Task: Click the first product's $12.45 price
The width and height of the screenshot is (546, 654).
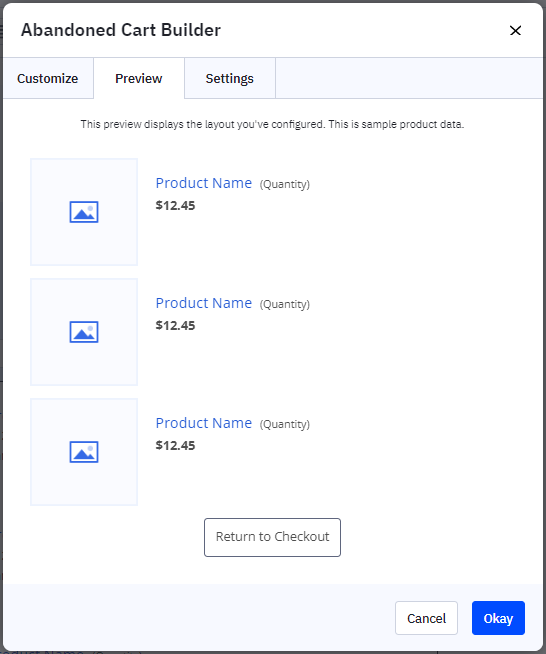Action: point(175,206)
